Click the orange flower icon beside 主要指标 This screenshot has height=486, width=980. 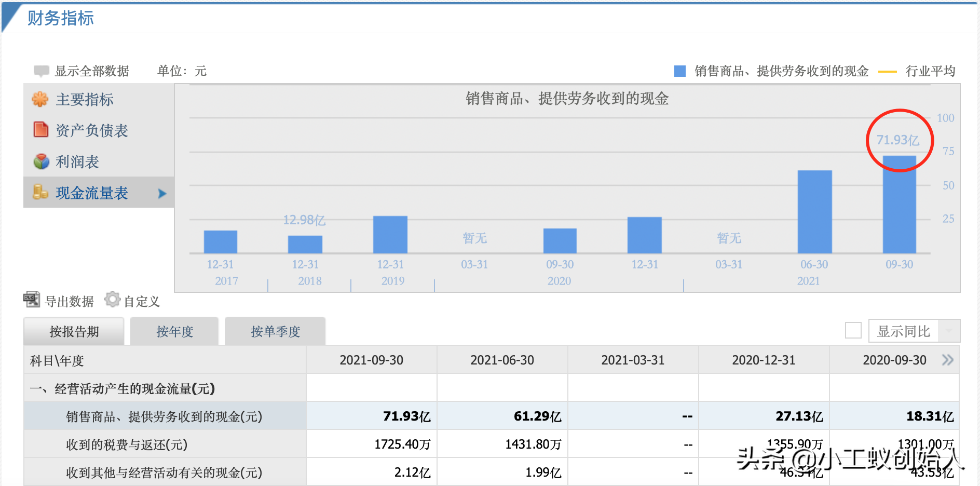click(40, 99)
